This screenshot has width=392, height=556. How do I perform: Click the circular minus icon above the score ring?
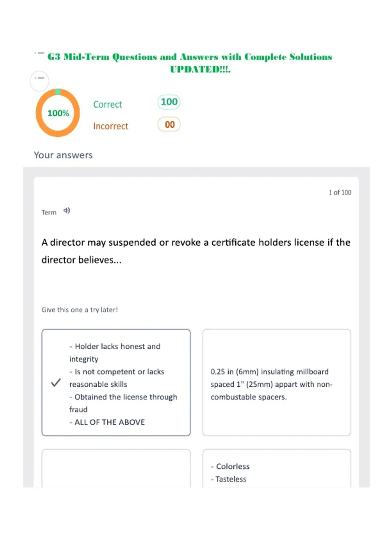[x=40, y=81]
